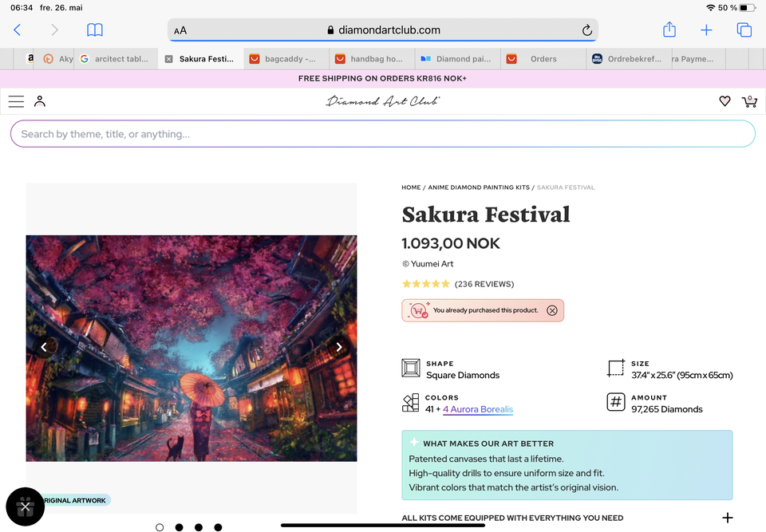Switch to the arcitect tabl... tab
Image resolution: width=766 pixels, height=532 pixels.
tap(116, 59)
